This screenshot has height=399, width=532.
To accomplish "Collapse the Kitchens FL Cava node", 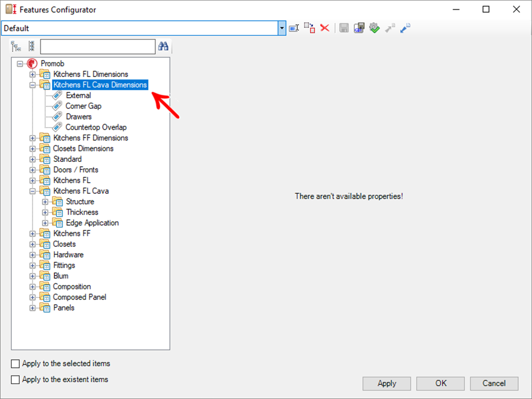I will pyautogui.click(x=32, y=191).
